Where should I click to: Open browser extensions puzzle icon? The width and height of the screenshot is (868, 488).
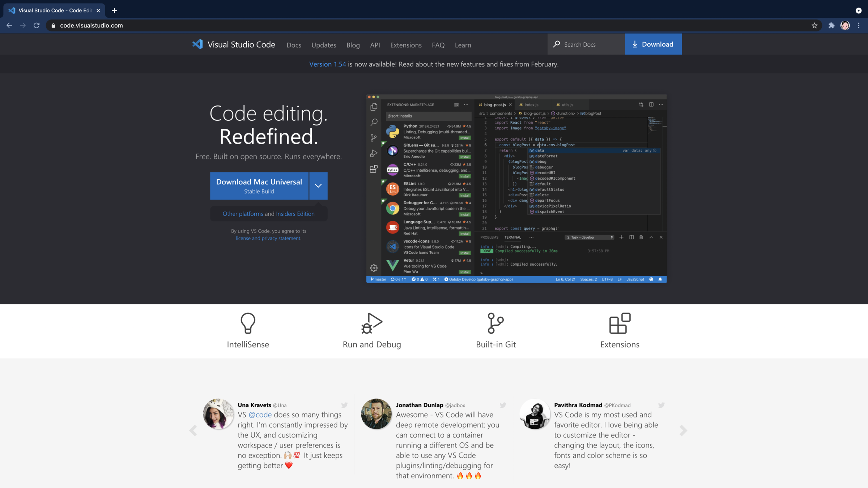click(831, 25)
